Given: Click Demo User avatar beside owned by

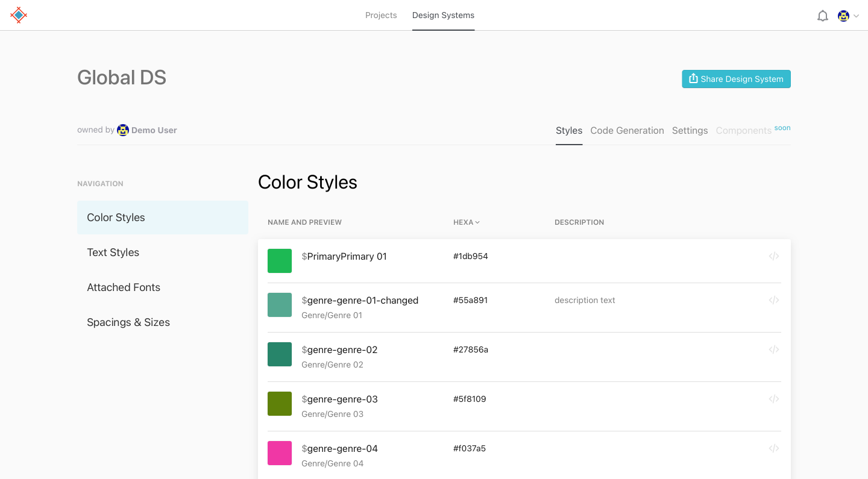Looking at the screenshot, I should [123, 130].
